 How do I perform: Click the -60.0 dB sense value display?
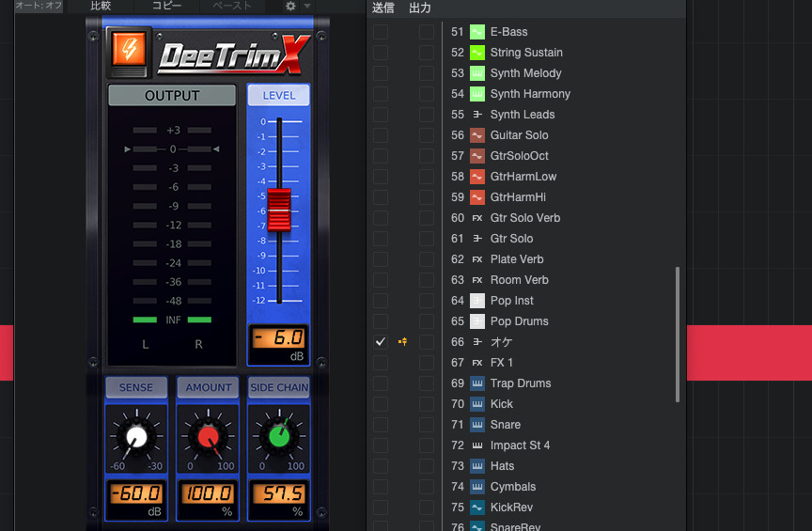136,493
